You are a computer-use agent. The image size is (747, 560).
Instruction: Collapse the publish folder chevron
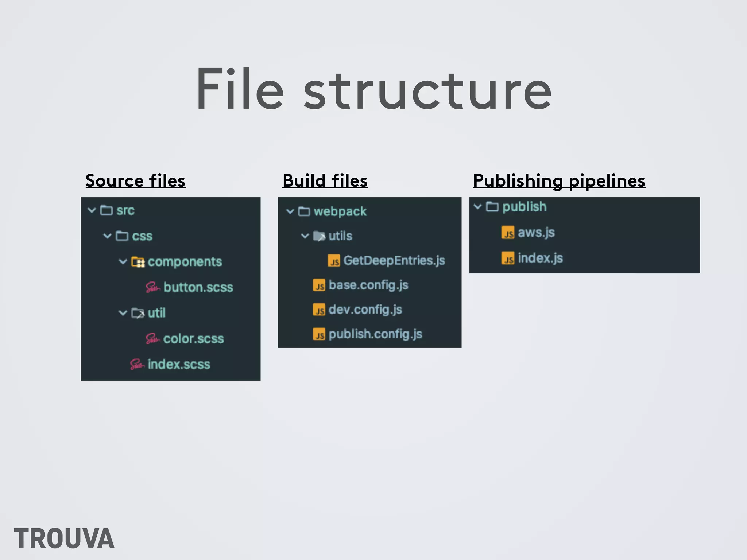pyautogui.click(x=478, y=207)
